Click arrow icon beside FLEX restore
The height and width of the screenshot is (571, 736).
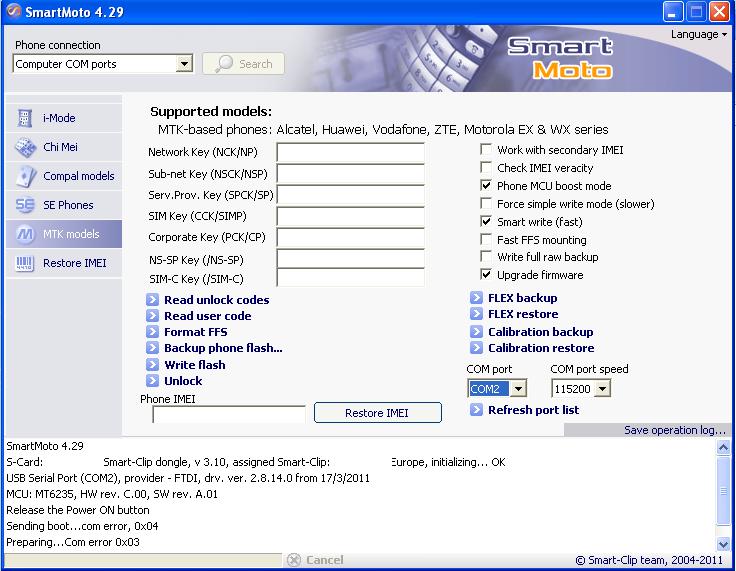[x=476, y=313]
